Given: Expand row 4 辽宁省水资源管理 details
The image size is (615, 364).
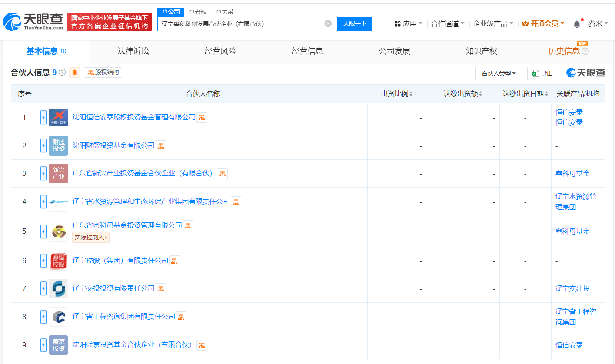Looking at the screenshot, I should tap(43, 202).
